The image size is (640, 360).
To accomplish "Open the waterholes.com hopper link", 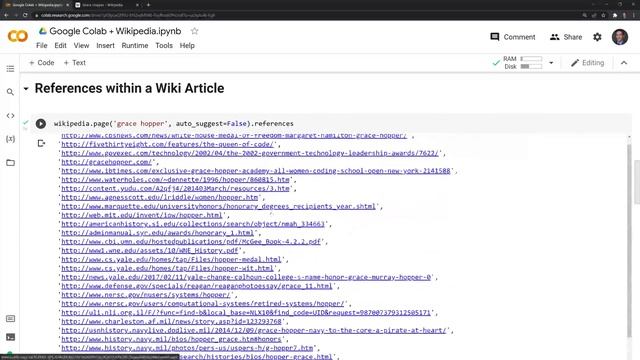I will (x=176, y=180).
